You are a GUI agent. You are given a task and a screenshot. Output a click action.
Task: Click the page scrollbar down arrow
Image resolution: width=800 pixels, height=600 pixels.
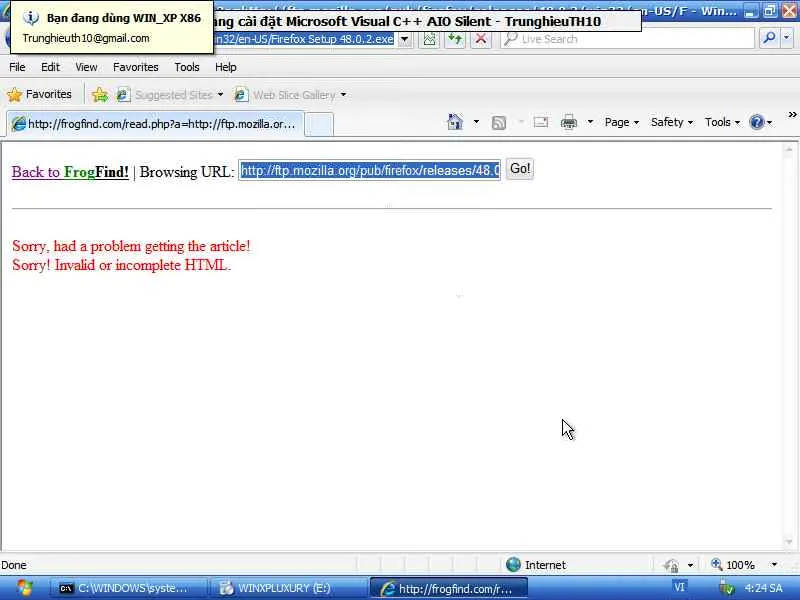[x=789, y=542]
